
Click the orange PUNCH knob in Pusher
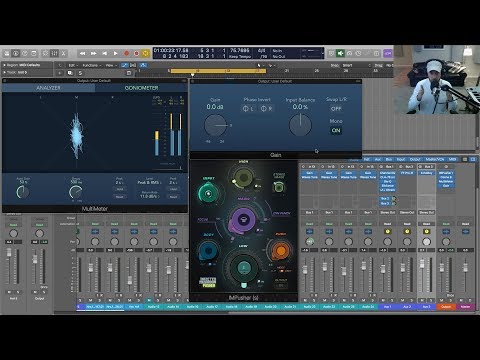pyautogui.click(x=281, y=250)
